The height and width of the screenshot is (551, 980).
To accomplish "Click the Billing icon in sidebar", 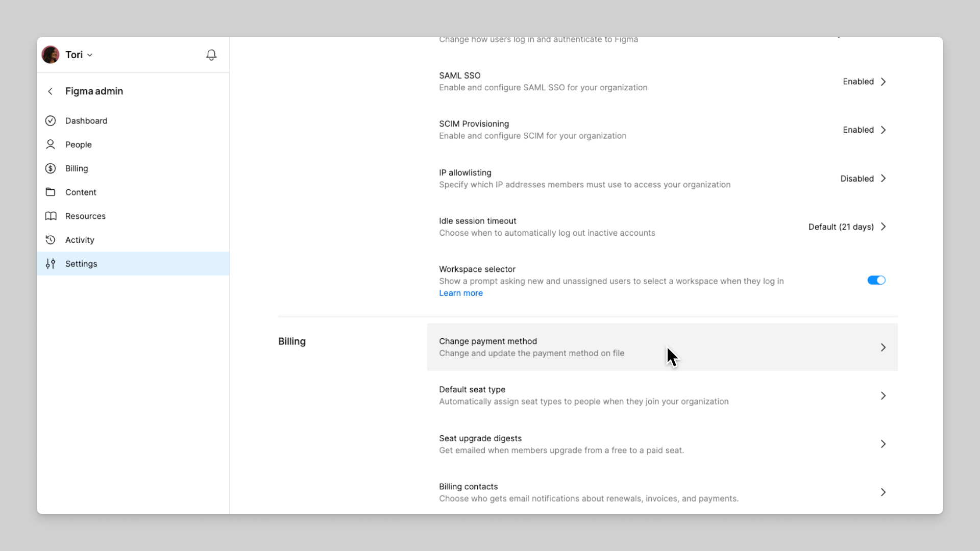I will pyautogui.click(x=51, y=168).
